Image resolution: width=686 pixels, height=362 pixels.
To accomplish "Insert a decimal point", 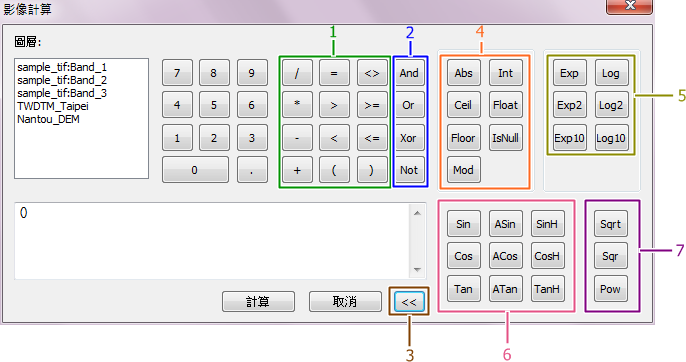I will pyautogui.click(x=252, y=170).
